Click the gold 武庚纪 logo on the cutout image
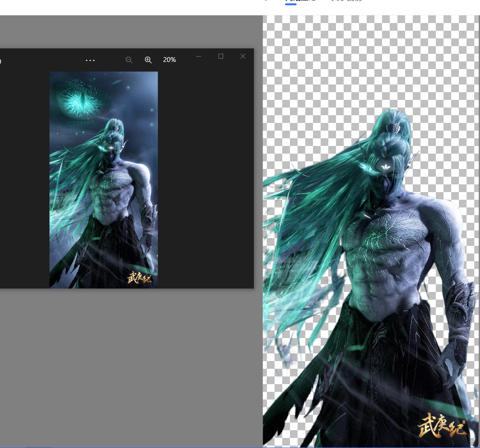Viewport: 480px width, 448px height. [x=442, y=424]
